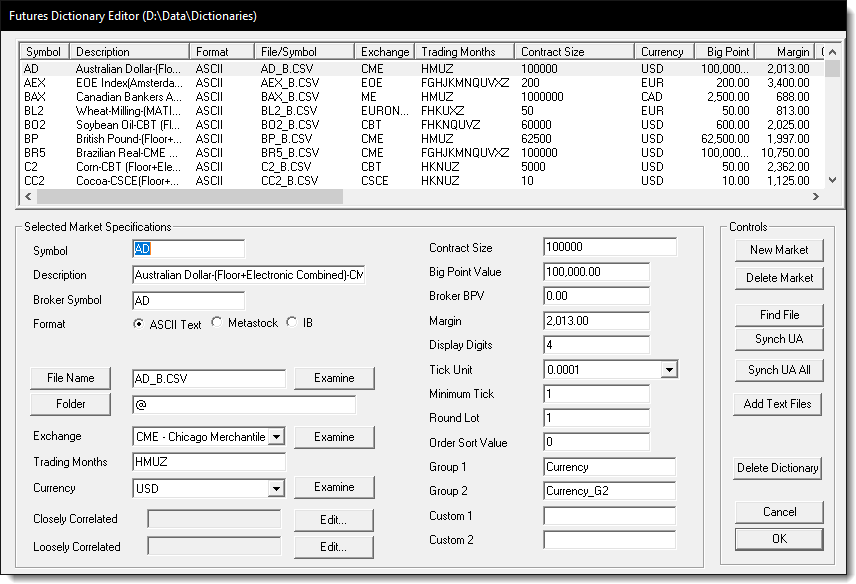Click Synch UA to synchronize
This screenshot has width=856, height=584.
click(x=778, y=340)
